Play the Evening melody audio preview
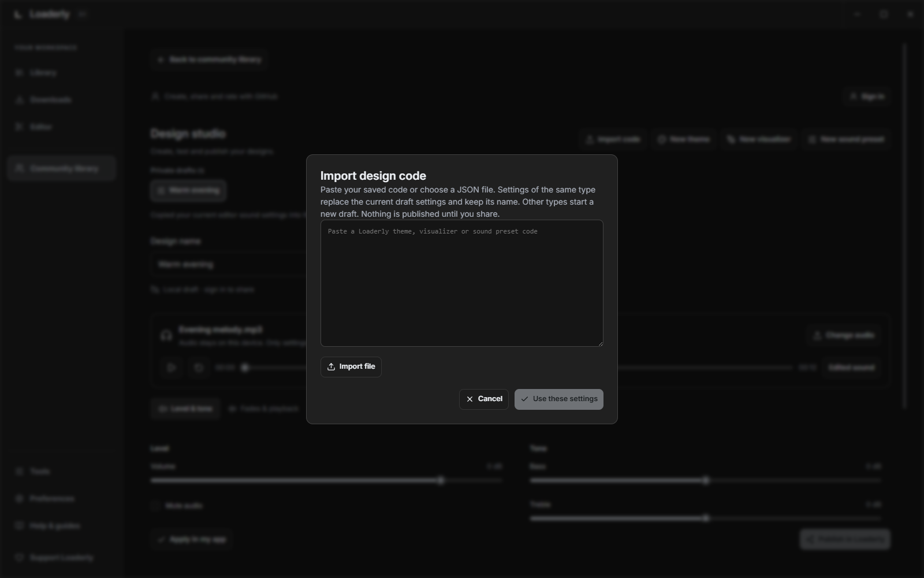924x578 pixels. 172,368
